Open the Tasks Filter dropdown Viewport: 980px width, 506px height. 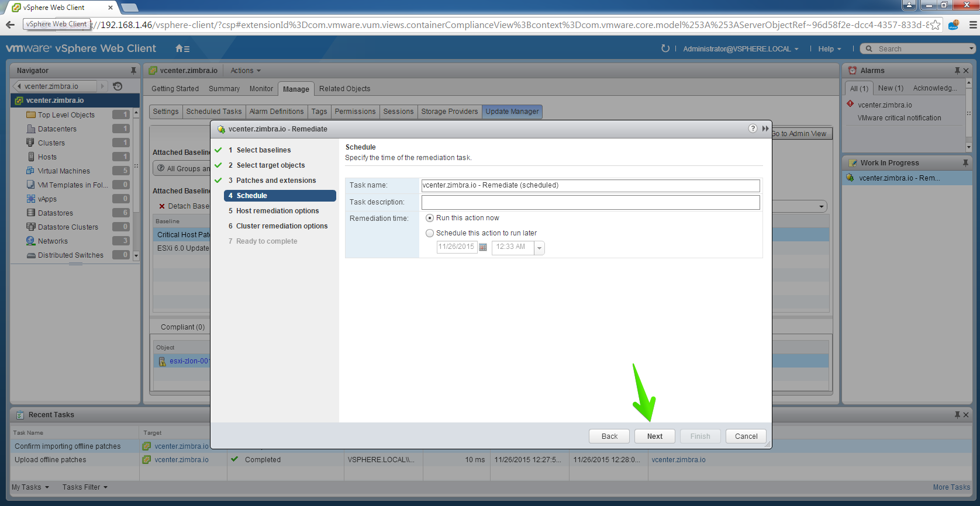[x=85, y=487]
